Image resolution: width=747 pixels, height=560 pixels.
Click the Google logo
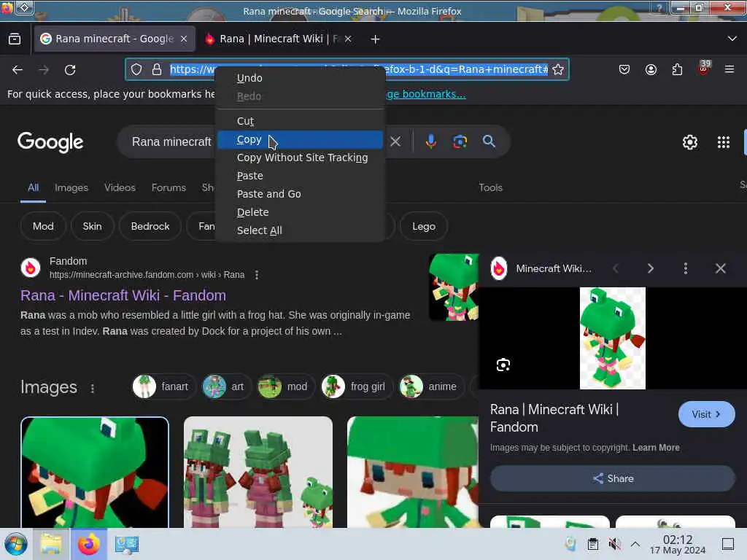click(x=50, y=142)
